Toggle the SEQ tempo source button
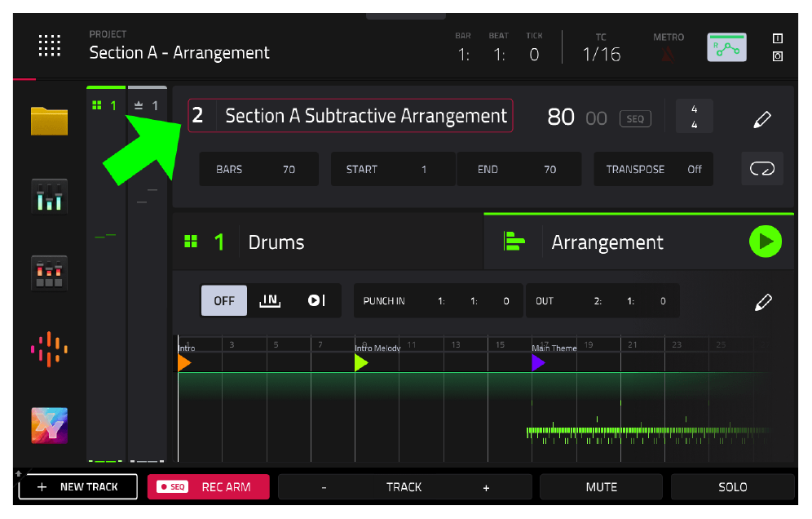This screenshot has height=519, width=812. point(635,118)
